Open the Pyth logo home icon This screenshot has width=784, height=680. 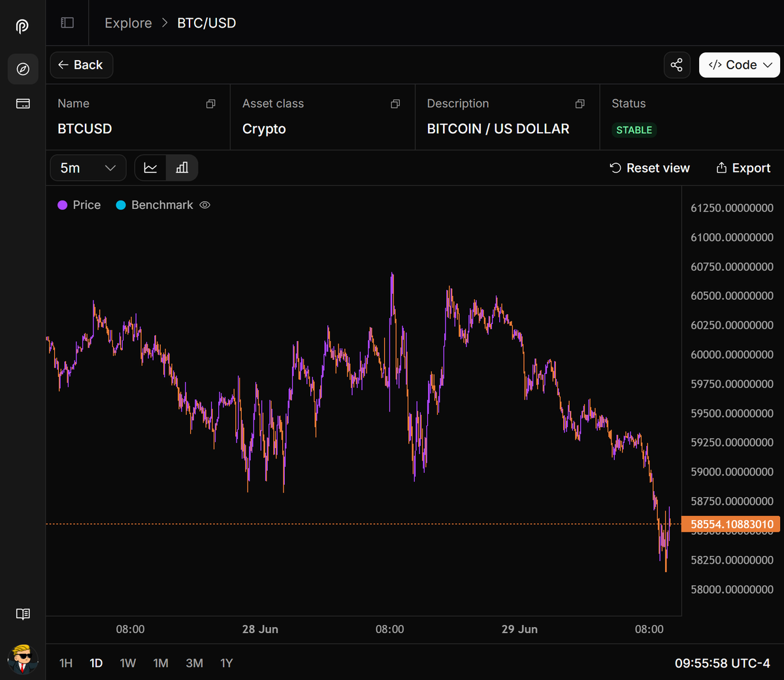22,27
